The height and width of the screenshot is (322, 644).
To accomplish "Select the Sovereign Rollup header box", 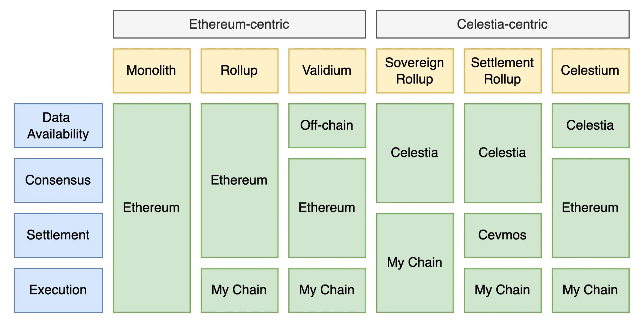I will pos(415,71).
